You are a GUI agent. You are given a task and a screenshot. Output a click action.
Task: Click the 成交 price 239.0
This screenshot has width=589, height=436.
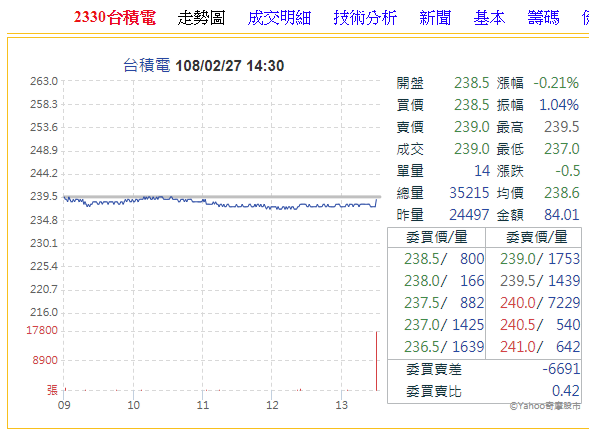(x=471, y=149)
